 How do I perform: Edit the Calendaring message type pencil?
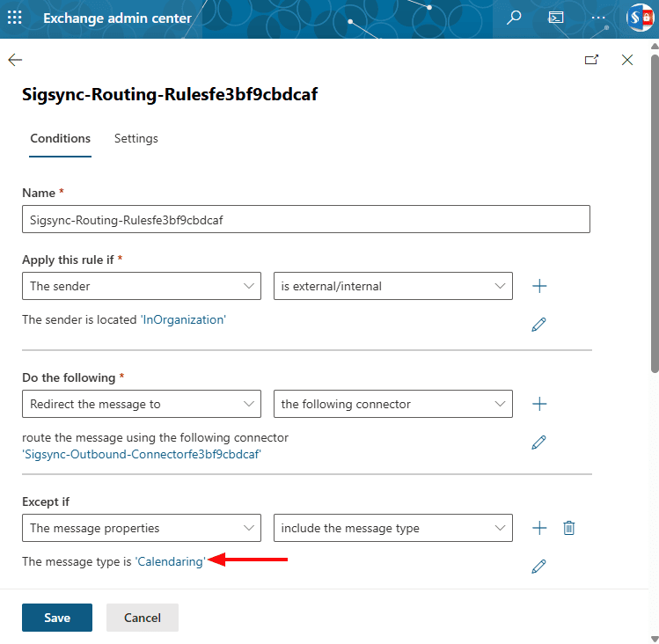[x=539, y=567]
